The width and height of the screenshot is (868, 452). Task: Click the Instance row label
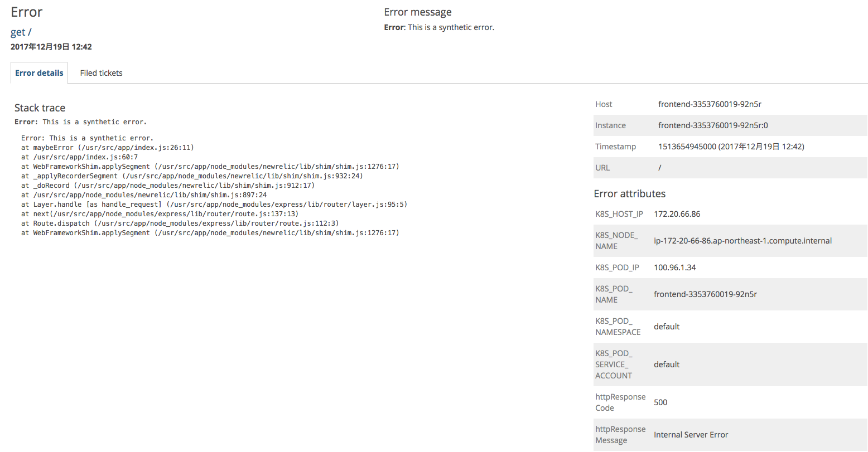610,125
